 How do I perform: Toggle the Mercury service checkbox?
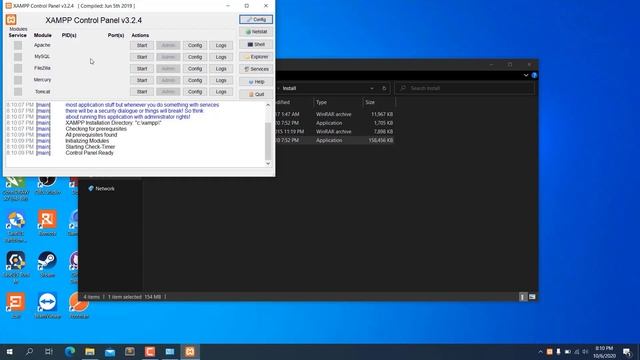click(x=18, y=80)
